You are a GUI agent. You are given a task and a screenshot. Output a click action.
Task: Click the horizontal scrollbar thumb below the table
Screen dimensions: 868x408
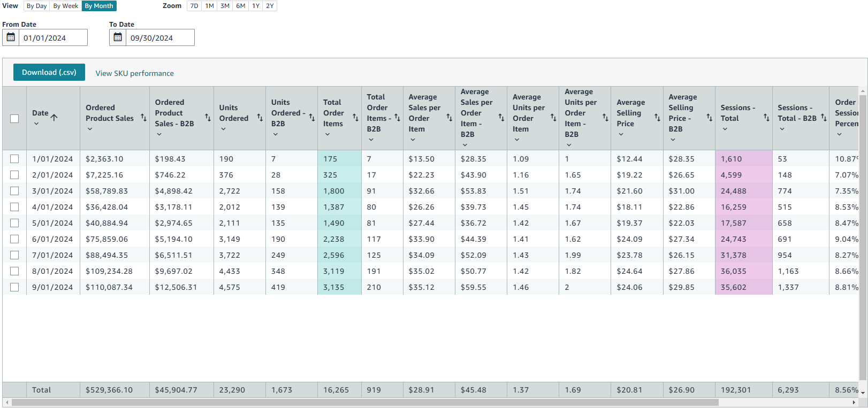coord(365,403)
